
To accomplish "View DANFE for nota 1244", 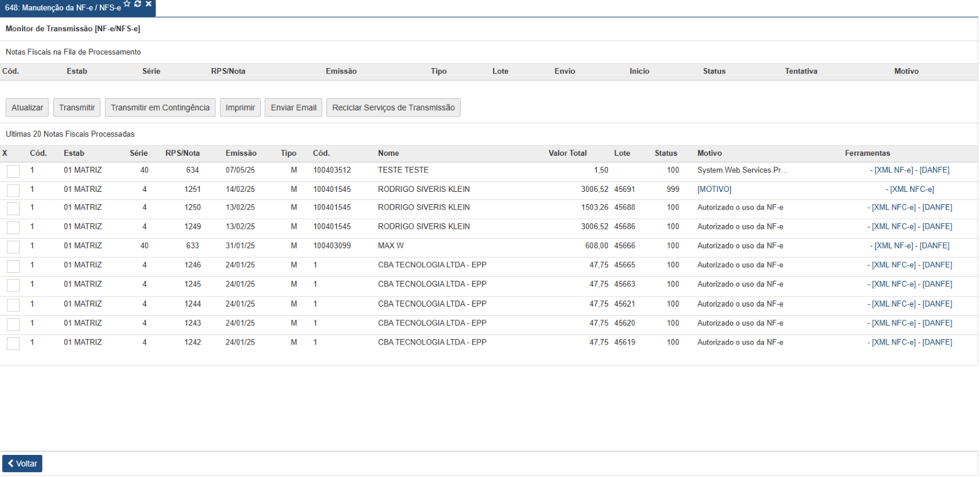I will click(937, 304).
